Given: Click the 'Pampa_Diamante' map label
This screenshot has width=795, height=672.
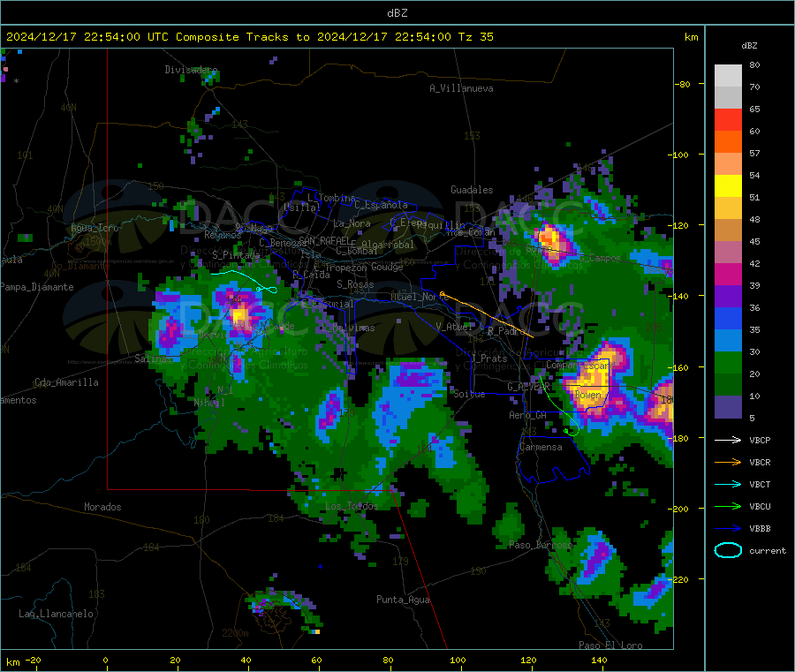Looking at the screenshot, I should click(x=37, y=287).
